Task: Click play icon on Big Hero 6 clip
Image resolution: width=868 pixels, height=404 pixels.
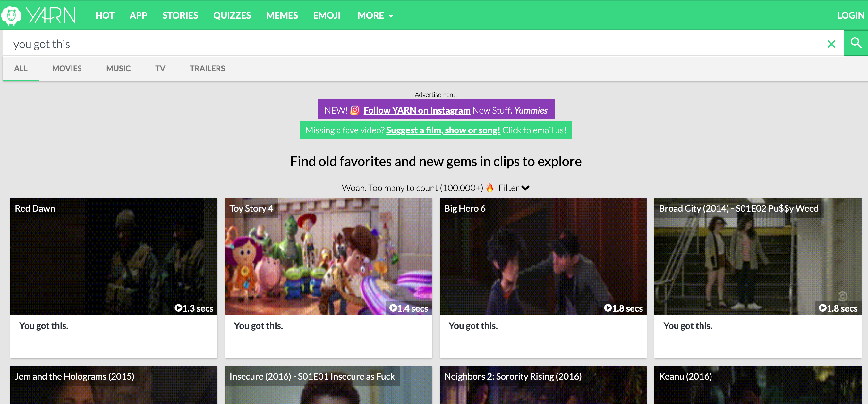Action: pyautogui.click(x=608, y=308)
